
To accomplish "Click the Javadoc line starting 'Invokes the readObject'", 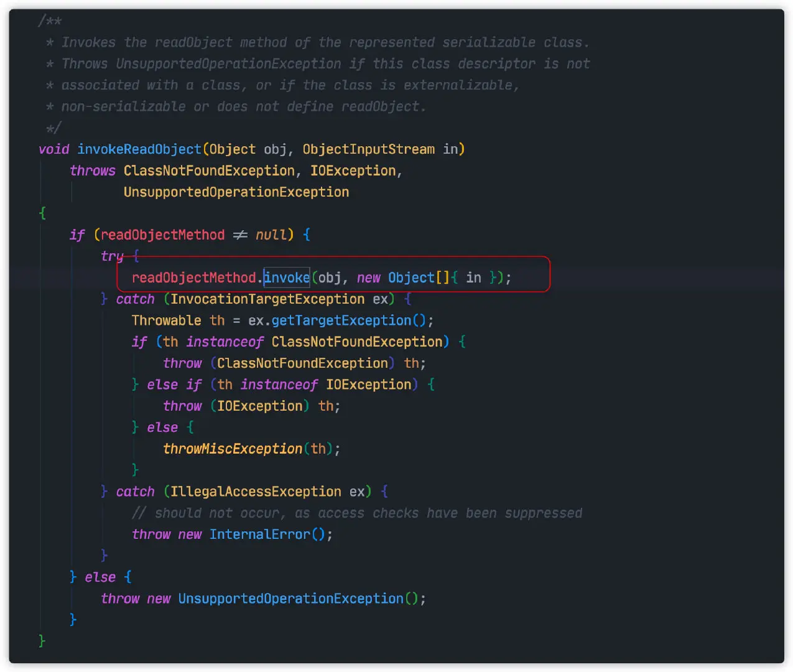I will (x=317, y=43).
